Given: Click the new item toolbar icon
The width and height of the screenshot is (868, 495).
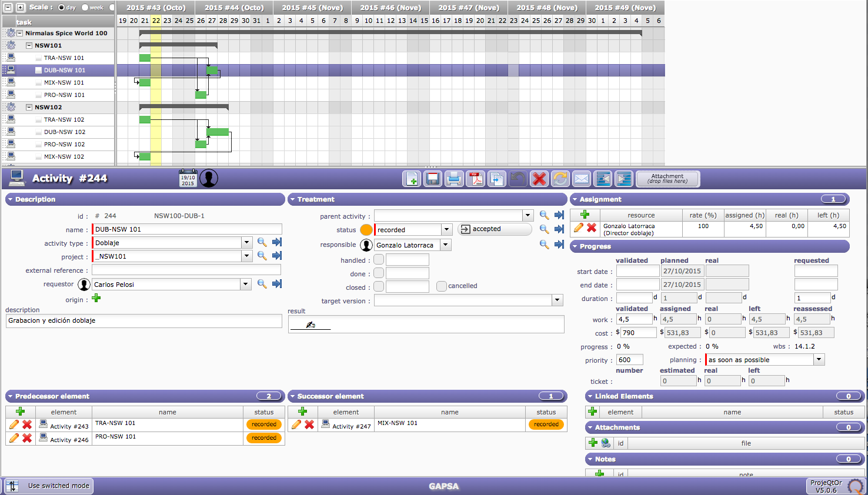Looking at the screenshot, I should pos(412,179).
